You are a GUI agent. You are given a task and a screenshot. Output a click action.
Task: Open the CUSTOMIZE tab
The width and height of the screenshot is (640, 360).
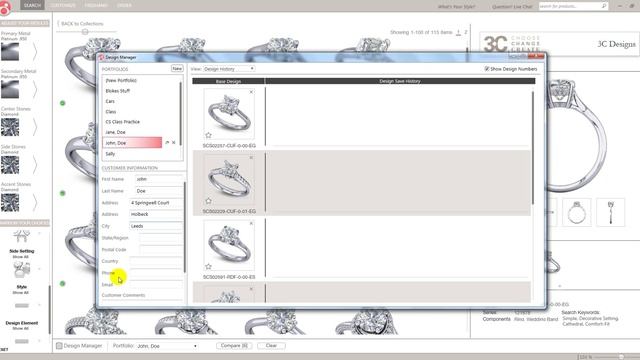(63, 5)
